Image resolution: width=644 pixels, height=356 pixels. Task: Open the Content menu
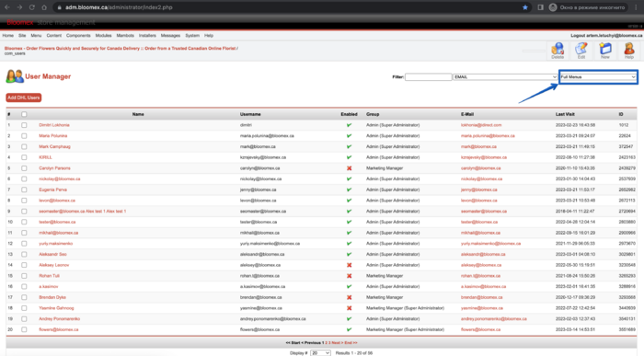(x=53, y=36)
